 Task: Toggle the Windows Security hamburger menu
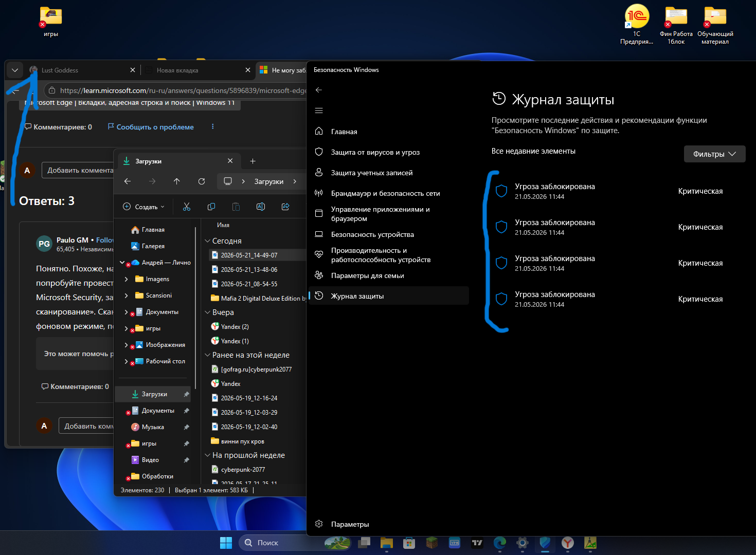click(319, 110)
